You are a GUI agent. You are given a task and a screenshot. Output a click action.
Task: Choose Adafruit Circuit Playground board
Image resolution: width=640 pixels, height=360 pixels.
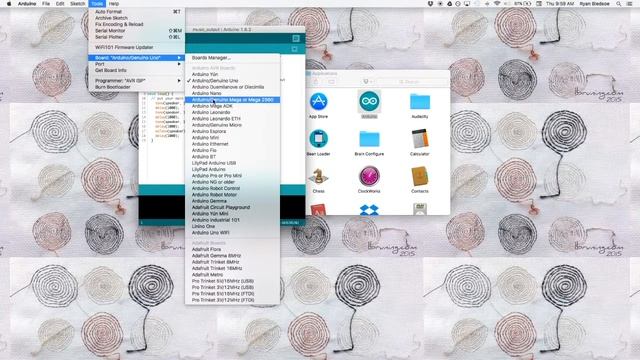pyautogui.click(x=233, y=207)
